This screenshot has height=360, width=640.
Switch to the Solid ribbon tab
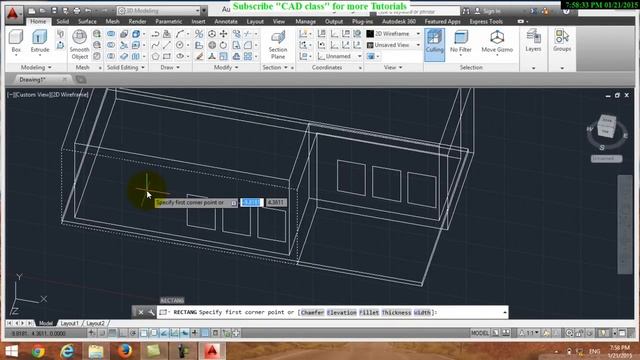tap(62, 21)
